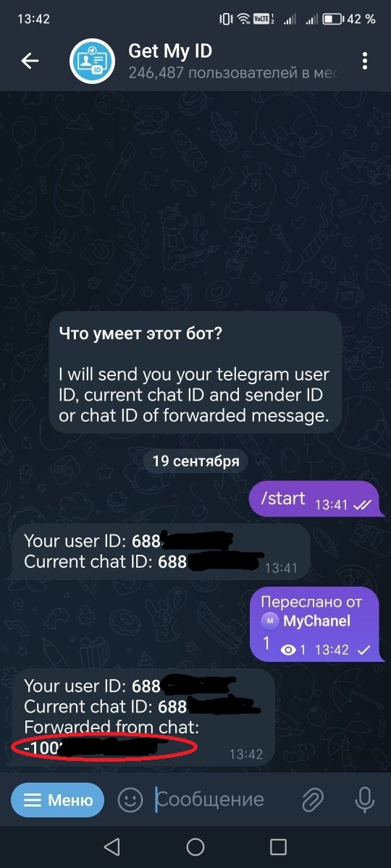The height and width of the screenshot is (868, 391).
Task: Tap the microphone voice message icon
Action: tap(363, 799)
